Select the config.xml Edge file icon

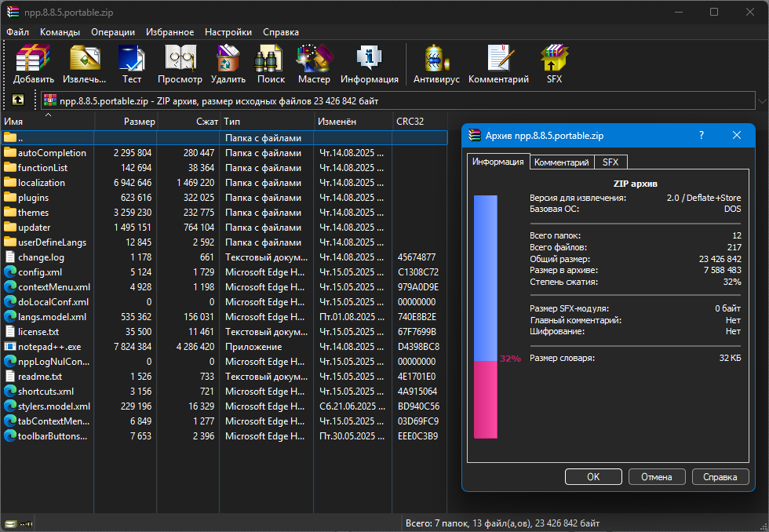click(x=9, y=271)
